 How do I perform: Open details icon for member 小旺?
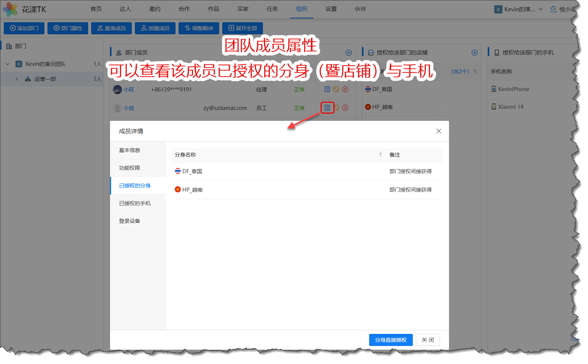327,89
